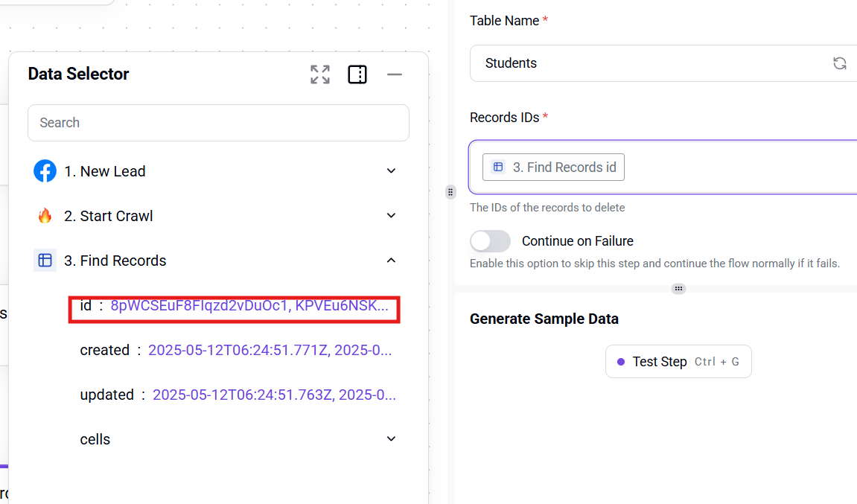Expand Data Selector to fullscreen
857x504 pixels.
(x=320, y=74)
